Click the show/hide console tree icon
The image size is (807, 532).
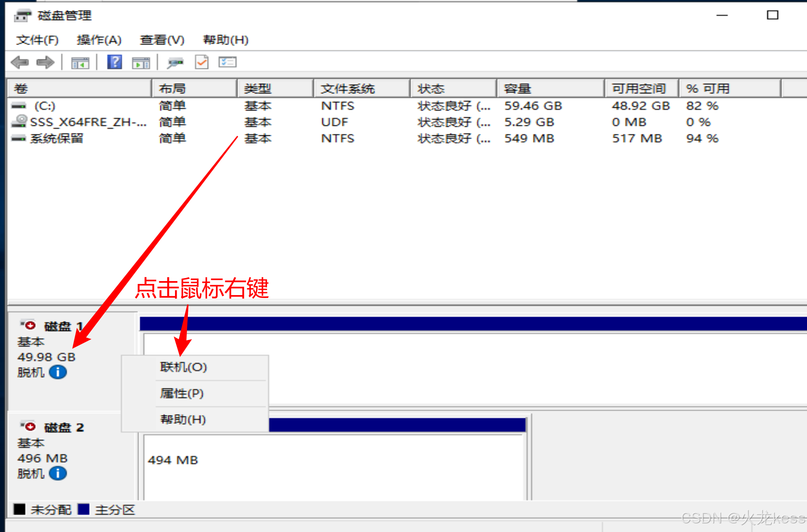80,63
